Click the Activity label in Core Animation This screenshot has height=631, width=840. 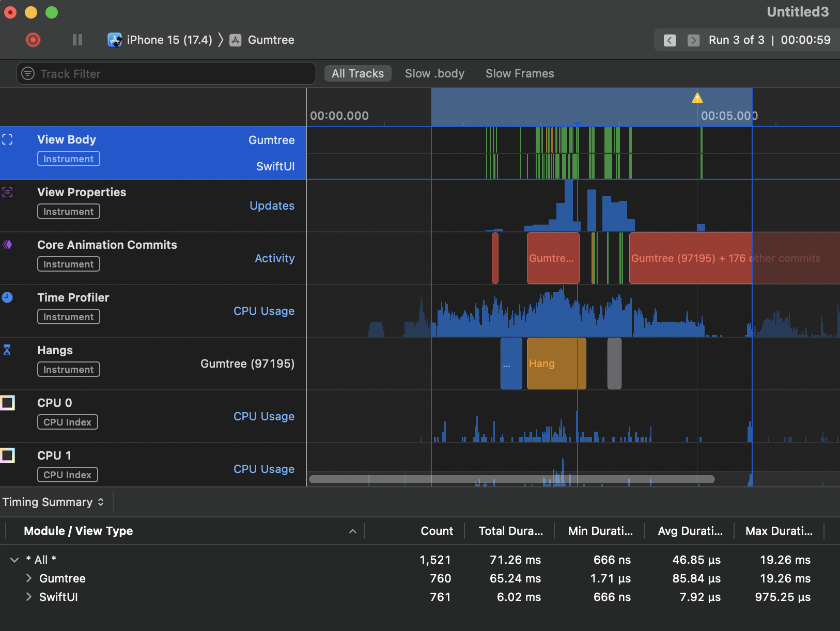pyautogui.click(x=275, y=258)
